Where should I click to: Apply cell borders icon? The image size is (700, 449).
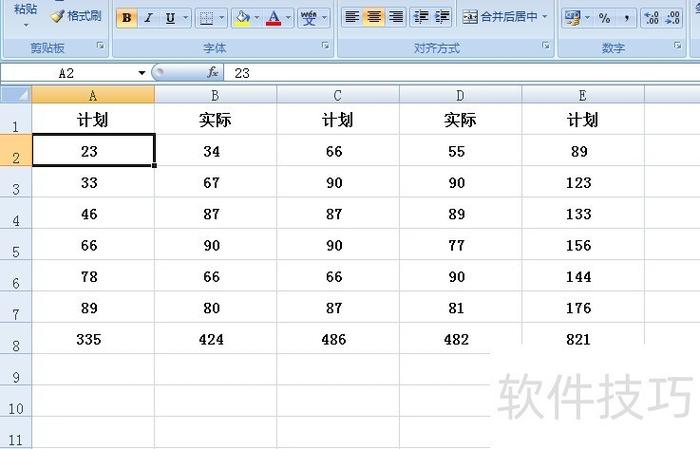(x=207, y=18)
